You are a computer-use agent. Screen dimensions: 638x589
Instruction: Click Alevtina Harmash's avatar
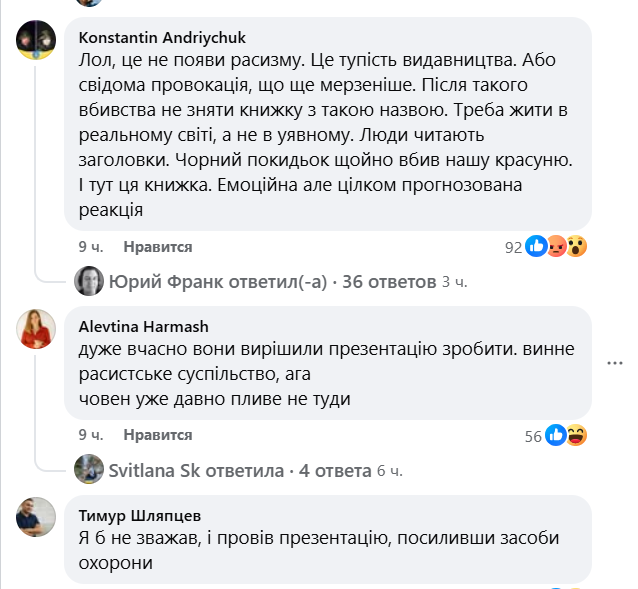tap(35, 328)
